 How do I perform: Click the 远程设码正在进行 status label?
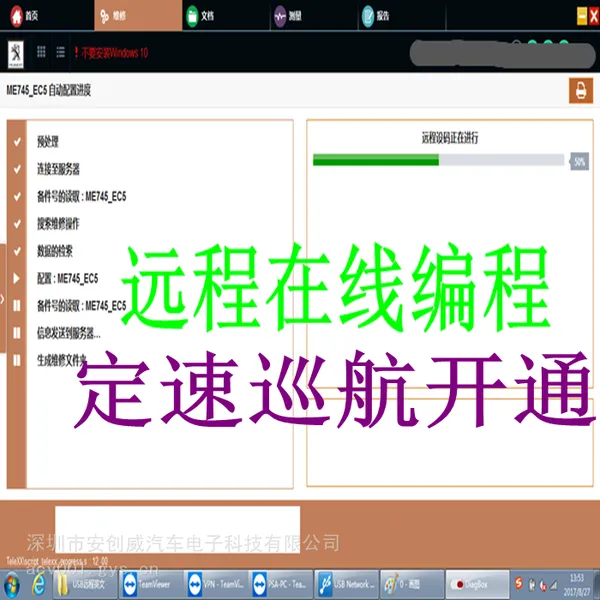coord(450,138)
